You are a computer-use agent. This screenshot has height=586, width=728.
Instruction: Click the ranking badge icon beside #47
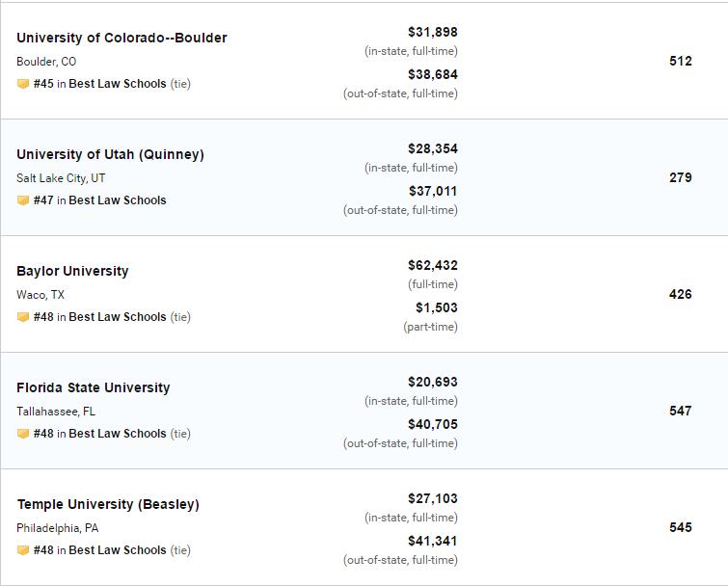click(x=23, y=200)
